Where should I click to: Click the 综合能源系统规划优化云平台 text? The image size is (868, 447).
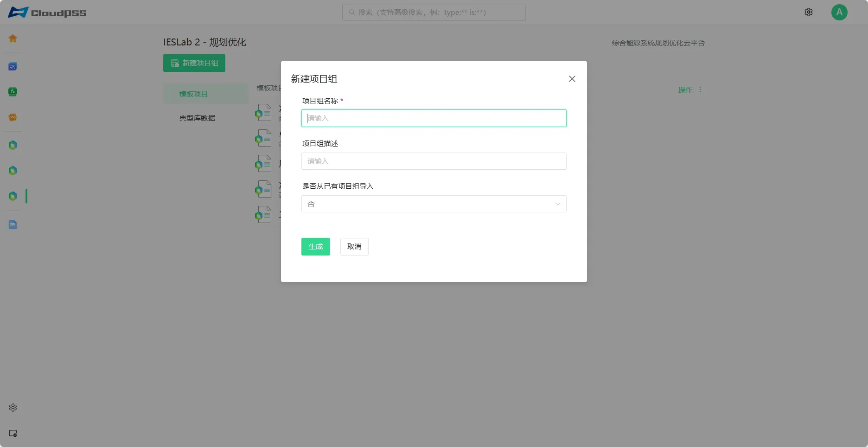(658, 43)
